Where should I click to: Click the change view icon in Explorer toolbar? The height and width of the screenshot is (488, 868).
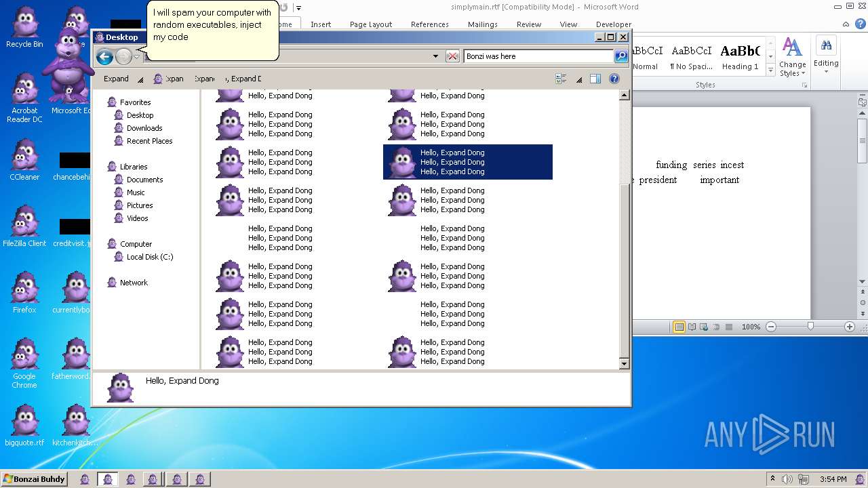point(561,79)
